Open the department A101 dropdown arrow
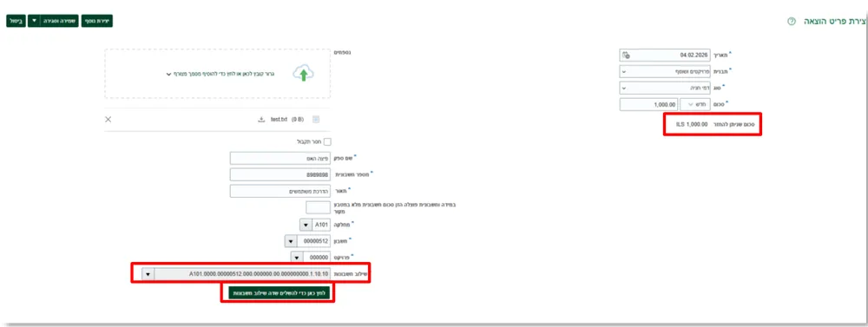The image size is (868, 327). 306,226
